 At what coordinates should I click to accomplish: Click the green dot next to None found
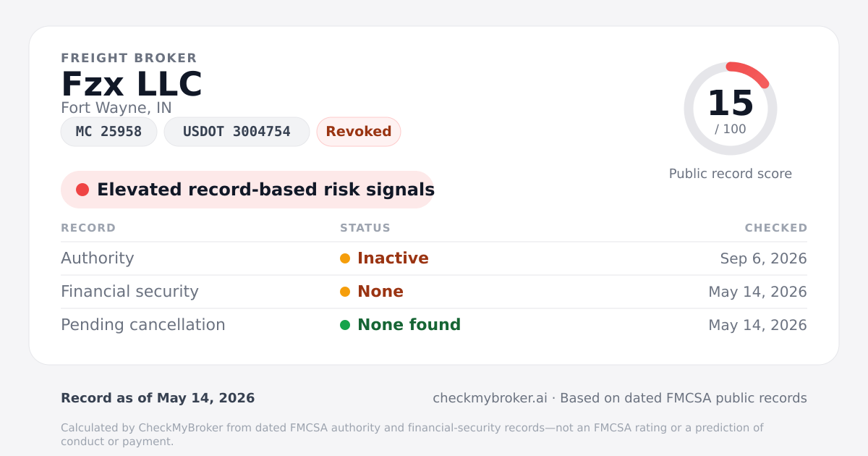[345, 325]
